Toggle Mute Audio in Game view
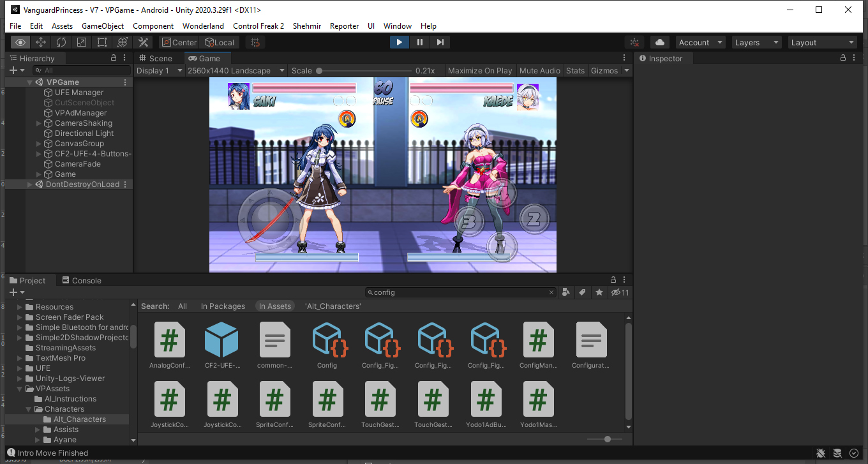Viewport: 868px width, 464px height. (x=540, y=70)
